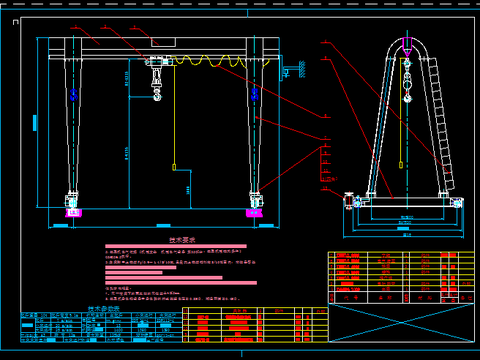480x360 pixels.
Task: Select the lower yellow parts list table
Action: pos(255,325)
